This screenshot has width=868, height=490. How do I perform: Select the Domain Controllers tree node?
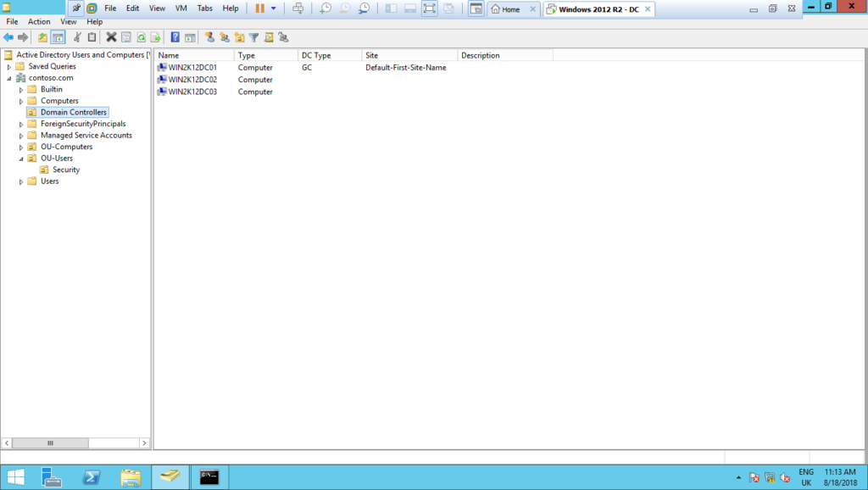click(73, 113)
